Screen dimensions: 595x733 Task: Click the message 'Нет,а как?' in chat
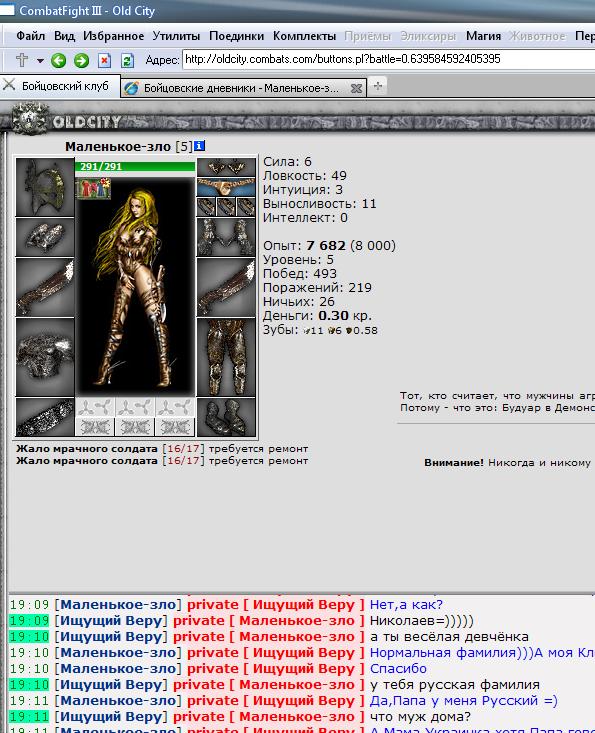click(x=406, y=604)
